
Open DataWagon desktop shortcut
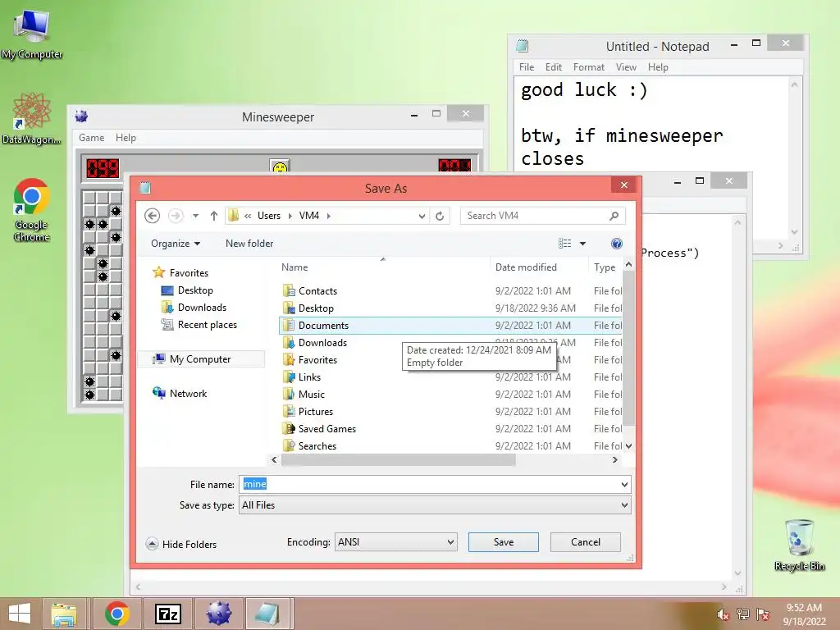click(x=32, y=118)
